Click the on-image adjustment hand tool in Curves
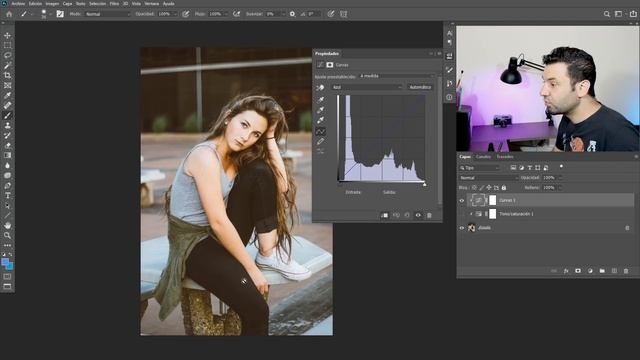The height and width of the screenshot is (360, 640). pyautogui.click(x=320, y=87)
